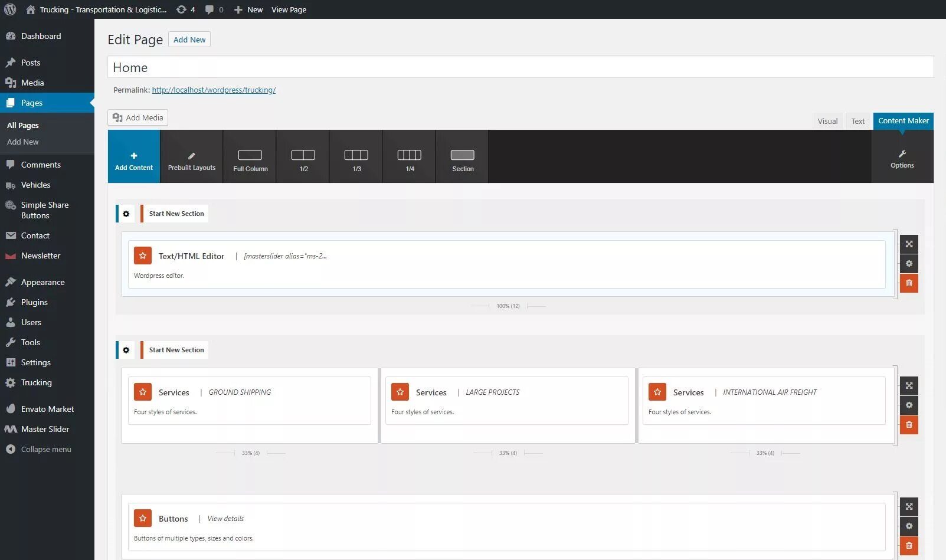The height and width of the screenshot is (560, 946).
Task: Delete the Services row with trash icon
Action: (x=909, y=424)
